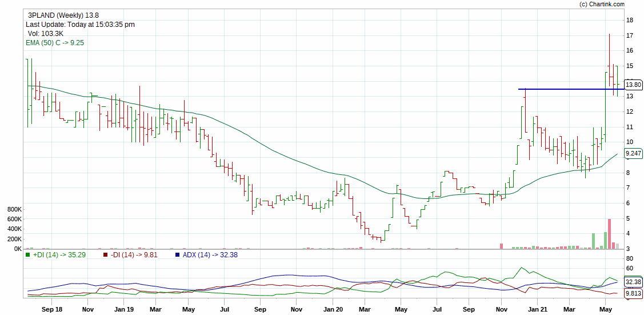This screenshot has height=315, width=644.
Task: Click the Vol: 103.3K label
Action: (46, 34)
